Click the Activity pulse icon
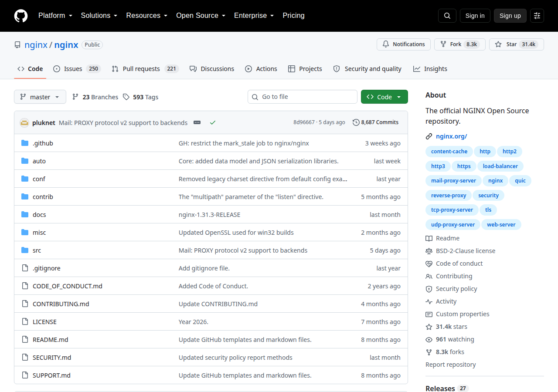This screenshot has height=392, width=558. tap(429, 301)
